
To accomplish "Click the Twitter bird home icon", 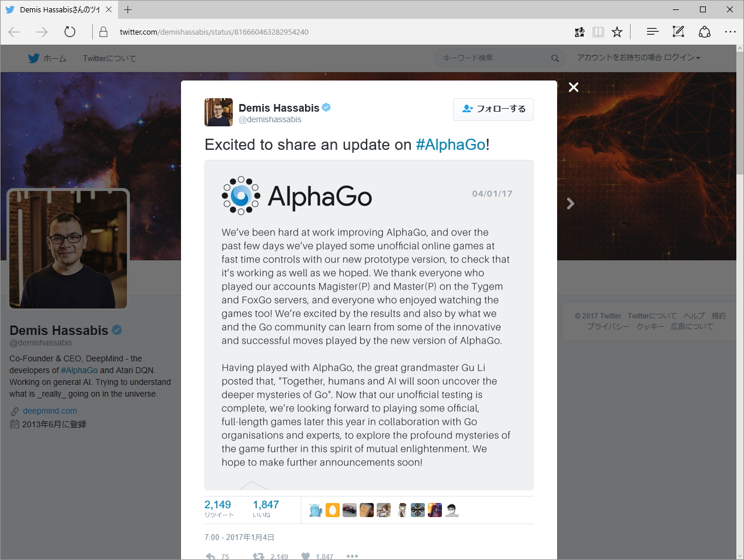I will pyautogui.click(x=33, y=58).
